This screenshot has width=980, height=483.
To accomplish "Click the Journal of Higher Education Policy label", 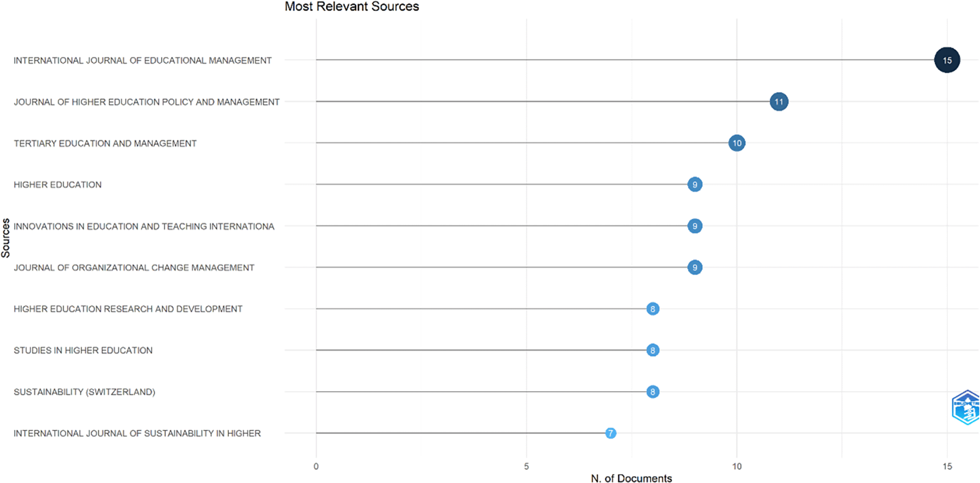I will pos(147,102).
